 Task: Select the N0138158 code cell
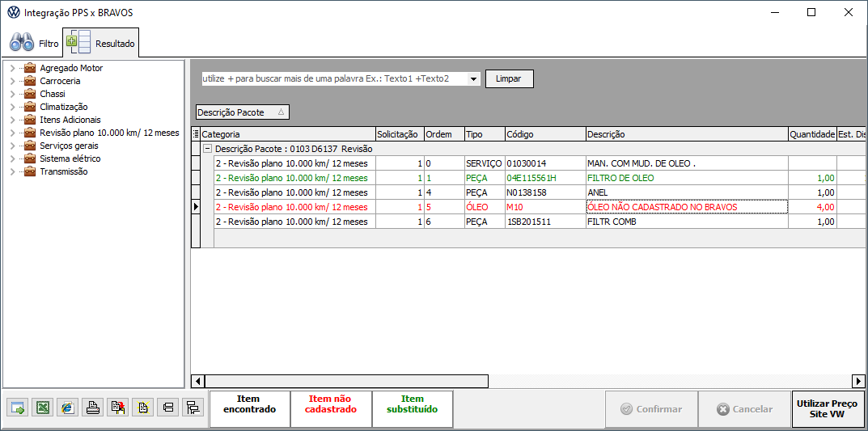point(545,192)
